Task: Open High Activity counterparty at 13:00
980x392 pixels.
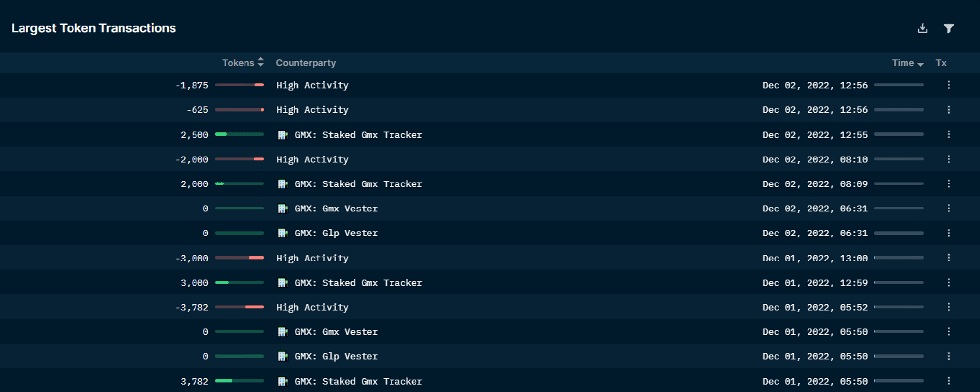Action: click(312, 258)
